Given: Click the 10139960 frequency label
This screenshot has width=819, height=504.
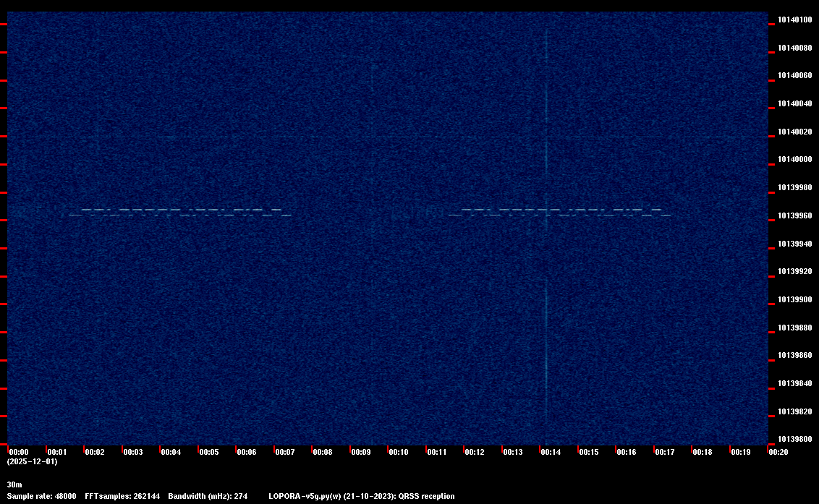Looking at the screenshot, I should click(x=795, y=215).
